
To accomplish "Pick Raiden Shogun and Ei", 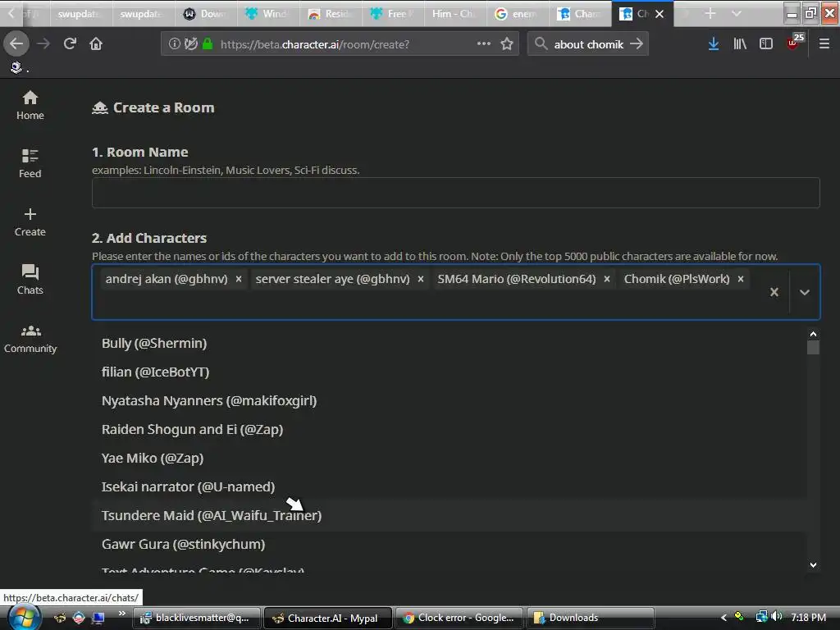I will [449, 429].
